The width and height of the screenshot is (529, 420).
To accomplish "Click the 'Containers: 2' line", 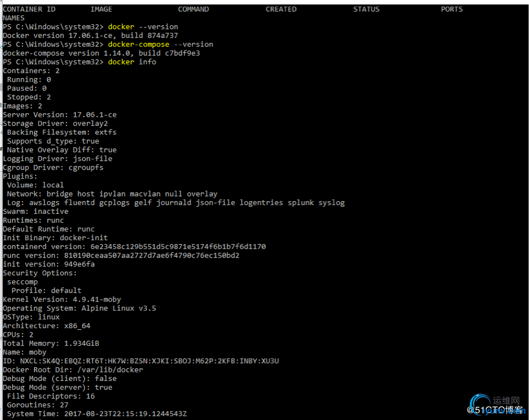I will (31, 71).
